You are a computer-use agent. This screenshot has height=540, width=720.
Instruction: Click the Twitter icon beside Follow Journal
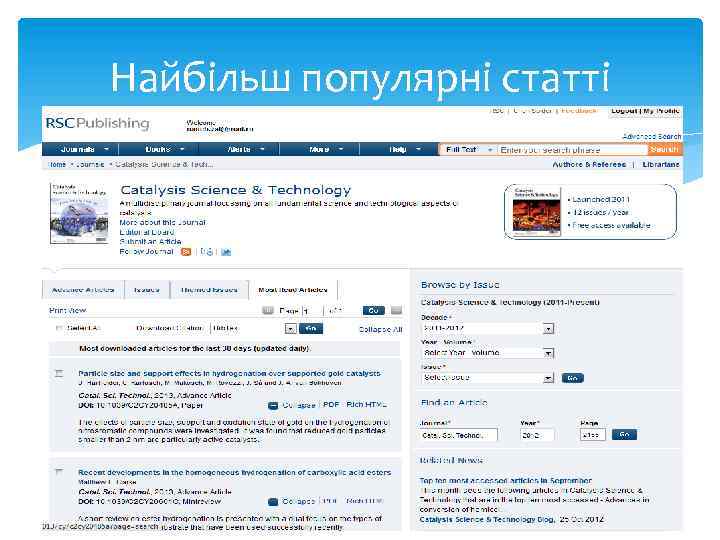pyautogui.click(x=226, y=252)
